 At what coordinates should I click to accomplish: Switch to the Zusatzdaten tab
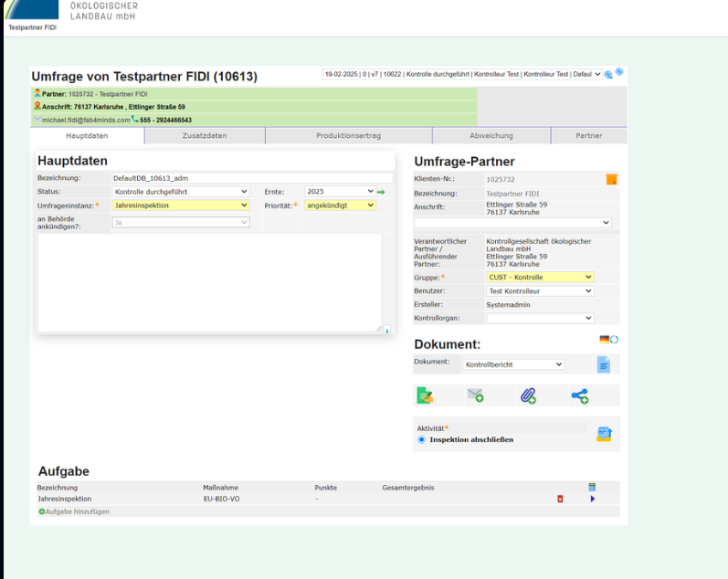pyautogui.click(x=205, y=135)
